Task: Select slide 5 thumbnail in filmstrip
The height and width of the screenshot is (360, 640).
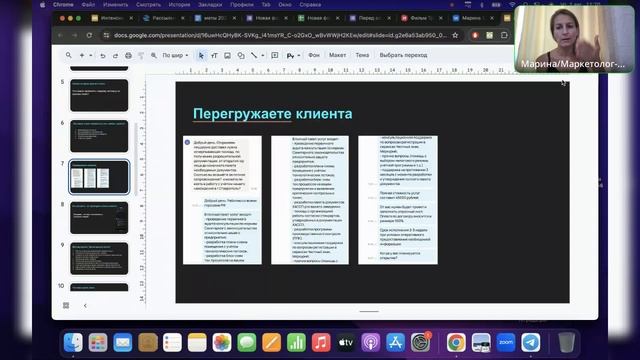Action: (99, 95)
